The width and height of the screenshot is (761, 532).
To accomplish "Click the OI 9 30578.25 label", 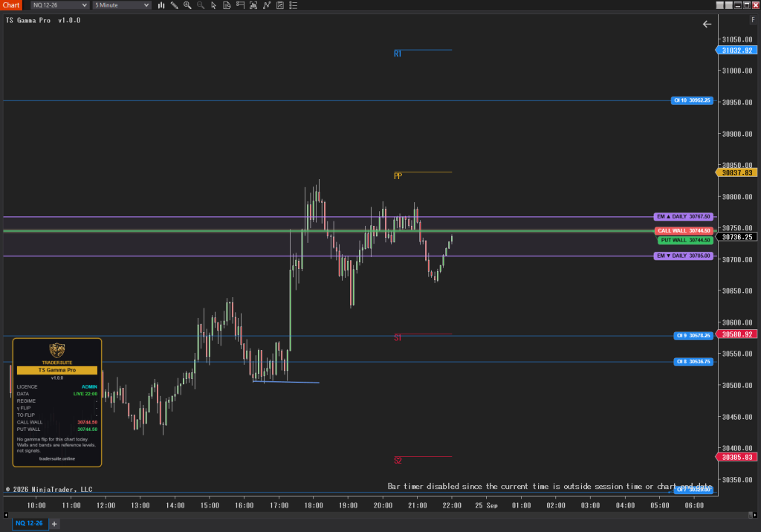I will [693, 336].
